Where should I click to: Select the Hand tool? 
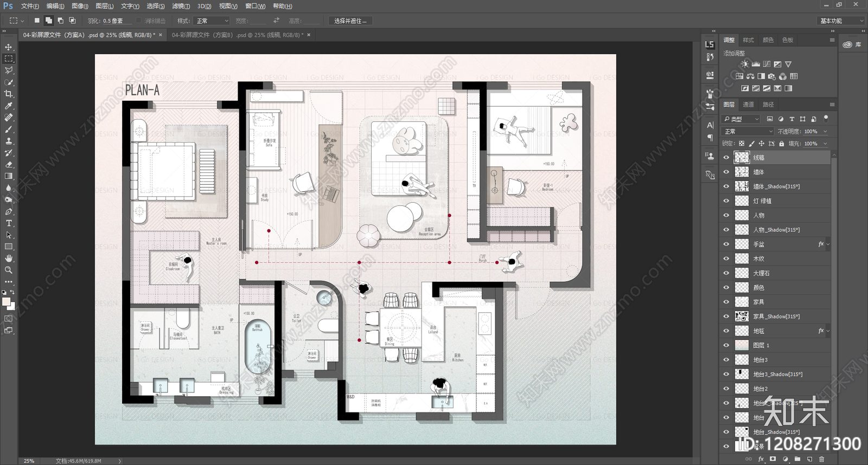[9, 259]
